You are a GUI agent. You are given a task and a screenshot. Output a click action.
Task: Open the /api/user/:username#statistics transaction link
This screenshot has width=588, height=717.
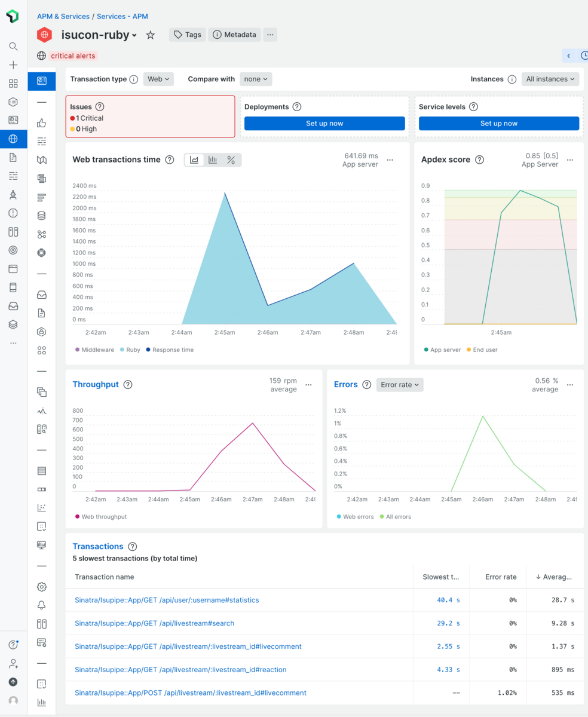pos(167,600)
